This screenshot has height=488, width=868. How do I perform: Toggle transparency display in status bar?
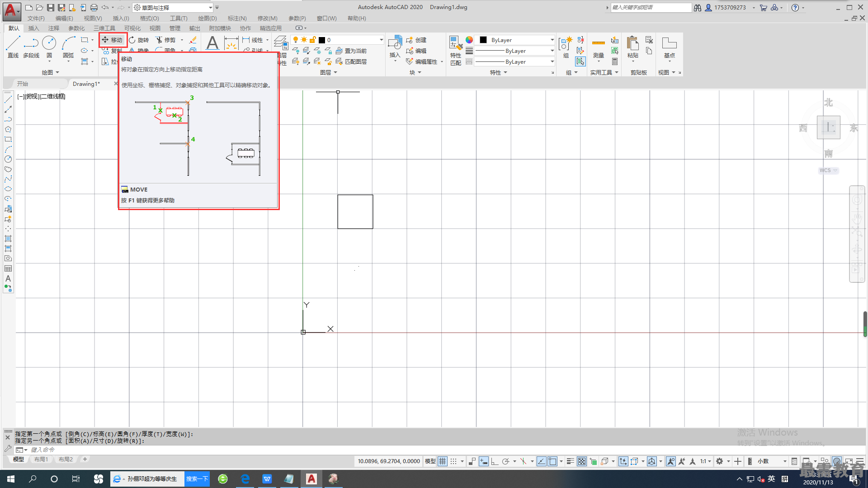[582, 461]
